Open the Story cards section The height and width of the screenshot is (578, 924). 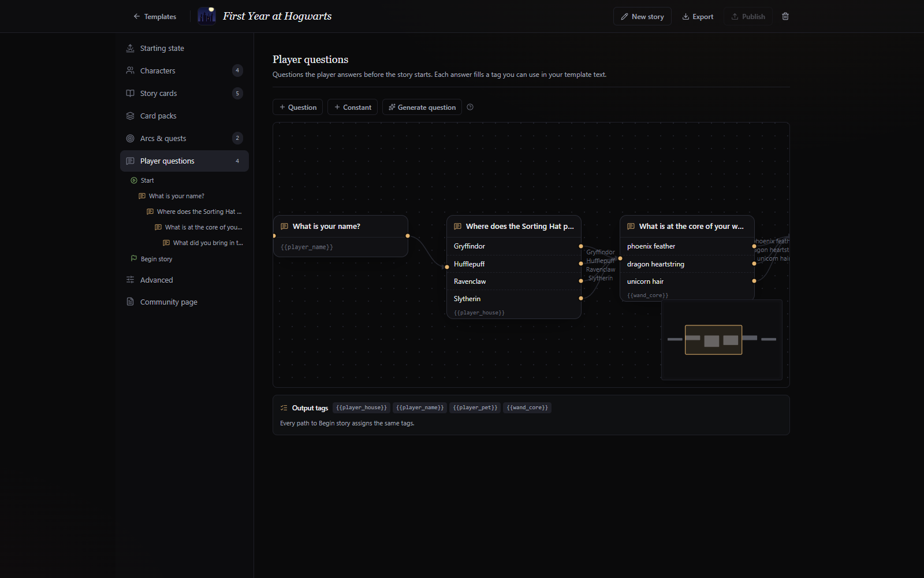point(184,93)
